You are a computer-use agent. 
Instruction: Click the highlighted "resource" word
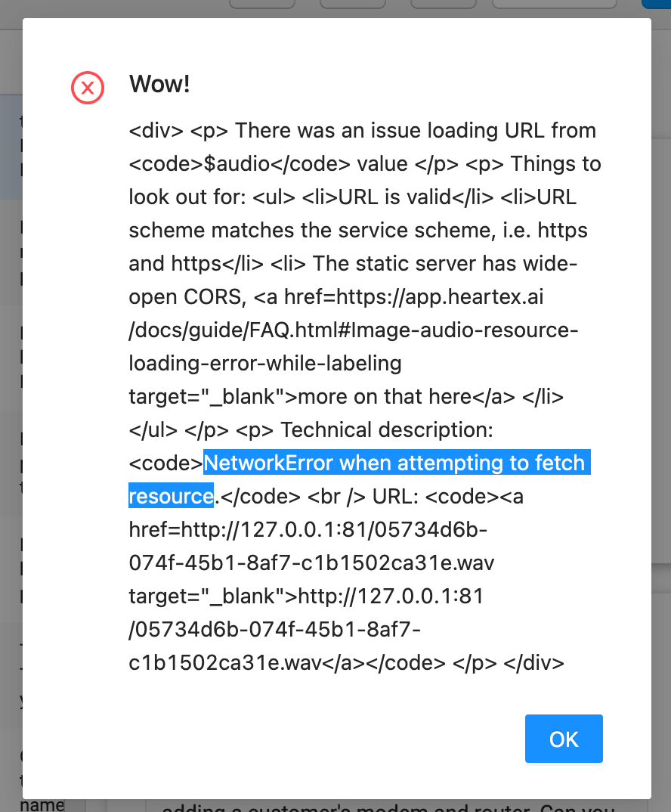tap(169, 496)
